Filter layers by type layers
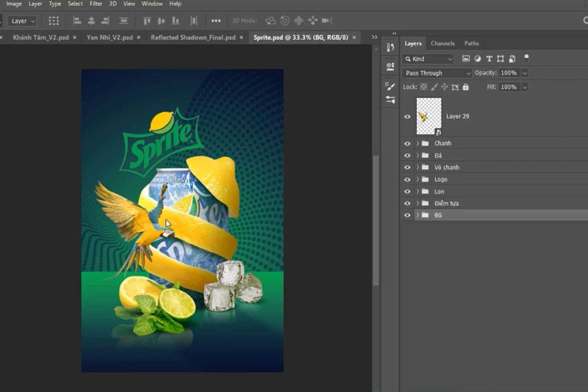The image size is (588, 392). pos(489,59)
